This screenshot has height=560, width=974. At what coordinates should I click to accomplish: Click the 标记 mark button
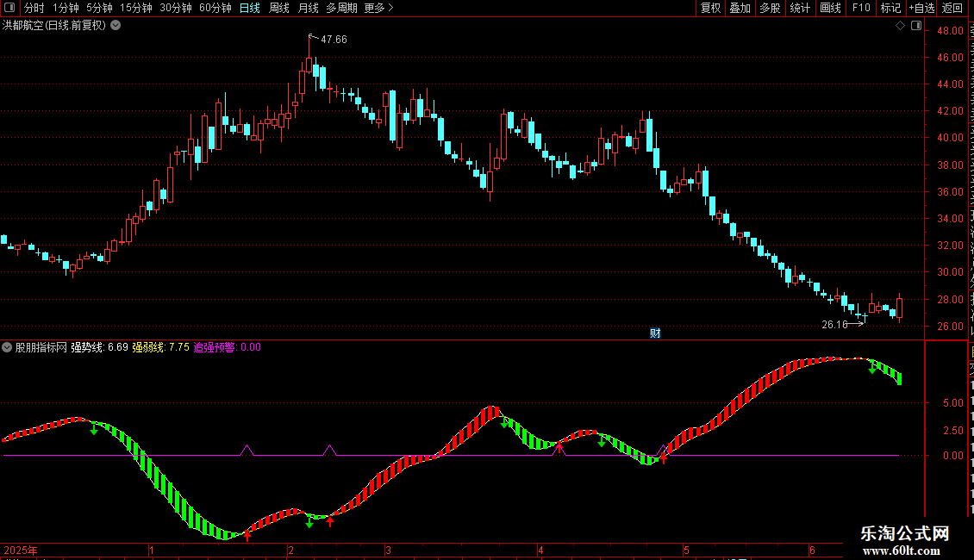click(890, 8)
